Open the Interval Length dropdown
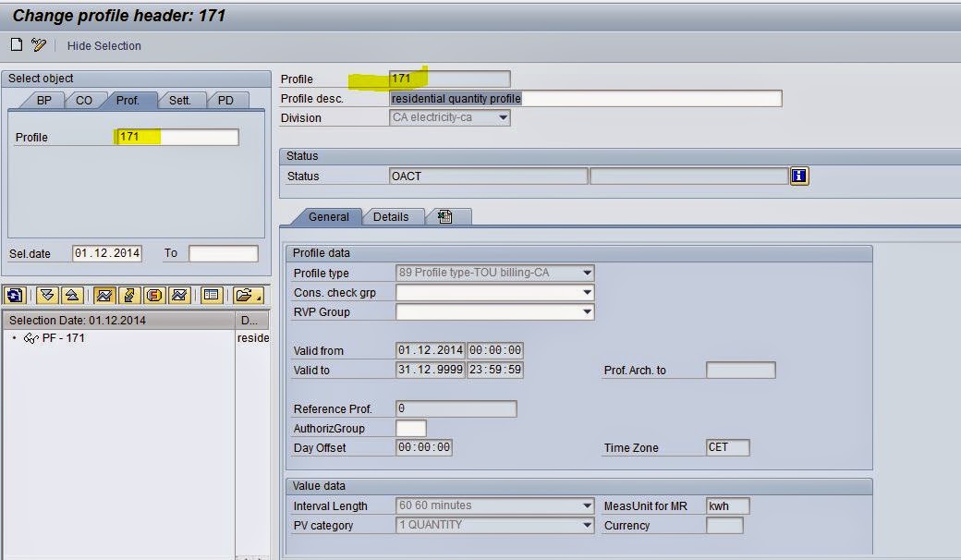The width and height of the screenshot is (961, 560). pyautogui.click(x=588, y=505)
